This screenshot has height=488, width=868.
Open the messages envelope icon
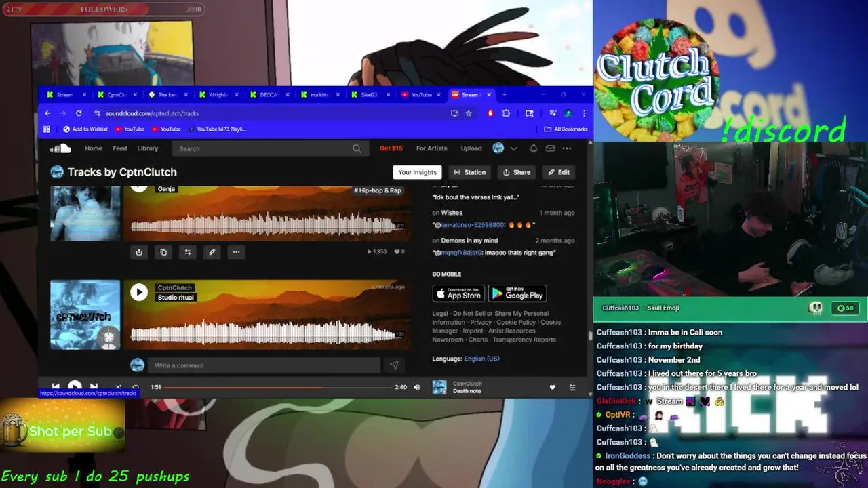click(x=550, y=148)
